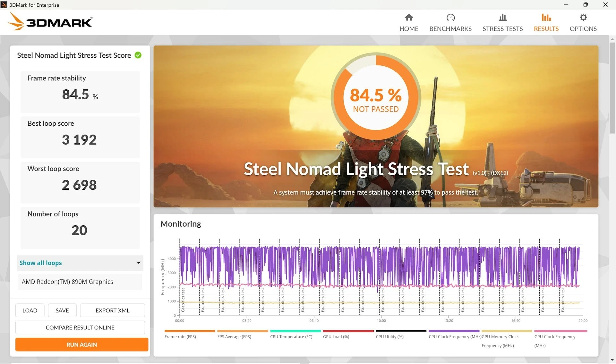Click the Monitoring heading
Screen dimensions: 616x364
coord(181,224)
